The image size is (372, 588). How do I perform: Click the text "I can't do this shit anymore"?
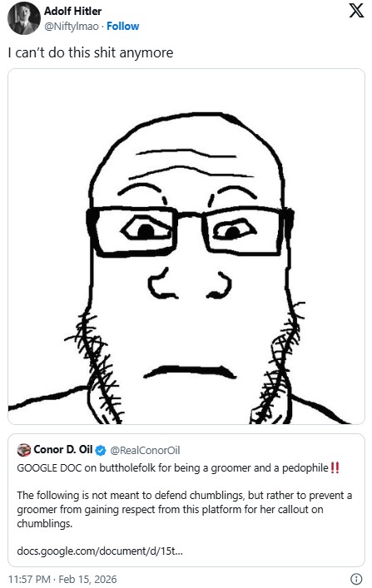[x=91, y=52]
